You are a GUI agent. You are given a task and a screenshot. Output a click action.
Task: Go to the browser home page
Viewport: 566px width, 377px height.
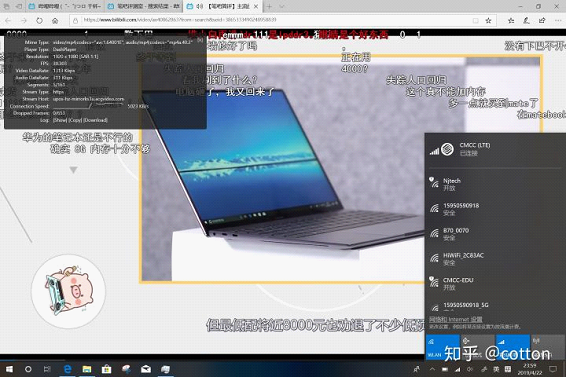point(55,21)
